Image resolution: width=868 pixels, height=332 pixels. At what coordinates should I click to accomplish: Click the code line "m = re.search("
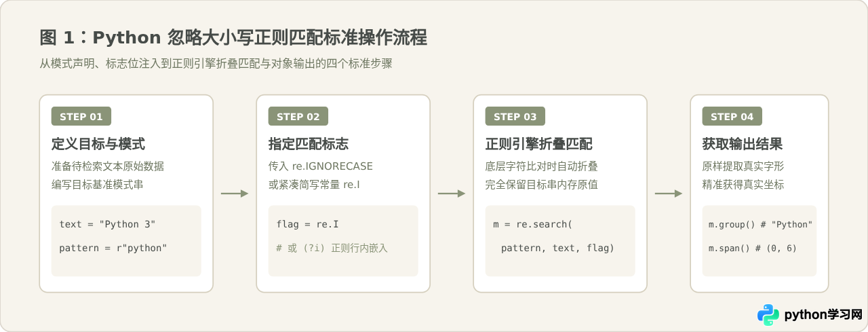click(533, 224)
